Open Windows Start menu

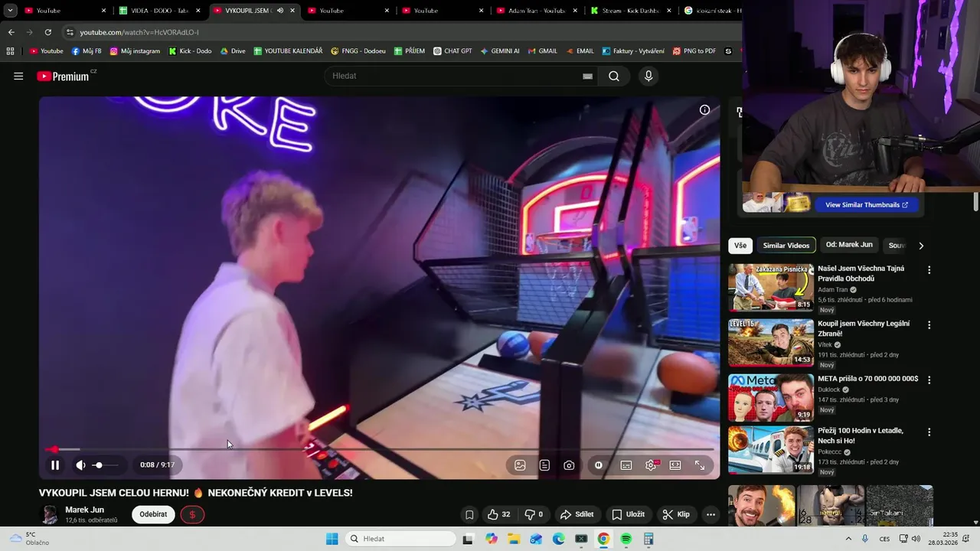coord(332,539)
